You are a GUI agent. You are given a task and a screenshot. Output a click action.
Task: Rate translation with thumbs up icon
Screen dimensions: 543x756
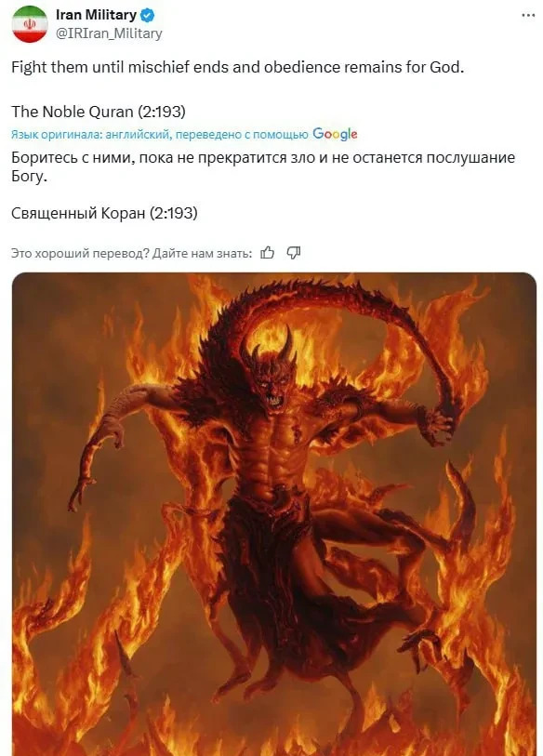[267, 253]
